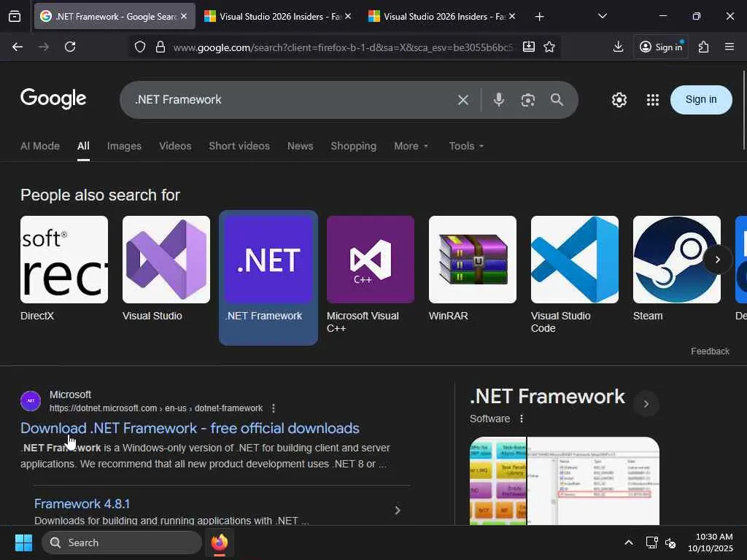
Task: Click the Feedback link
Action: [x=710, y=351]
